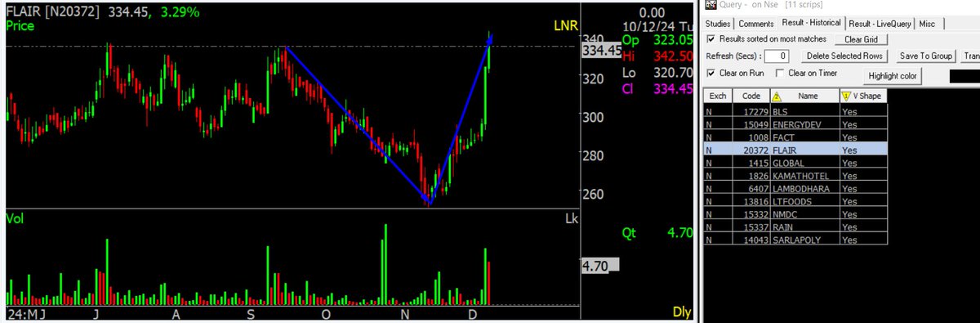Screen dimensions: 980x323
Task: Click the Price label on chart
Action: coord(20,26)
